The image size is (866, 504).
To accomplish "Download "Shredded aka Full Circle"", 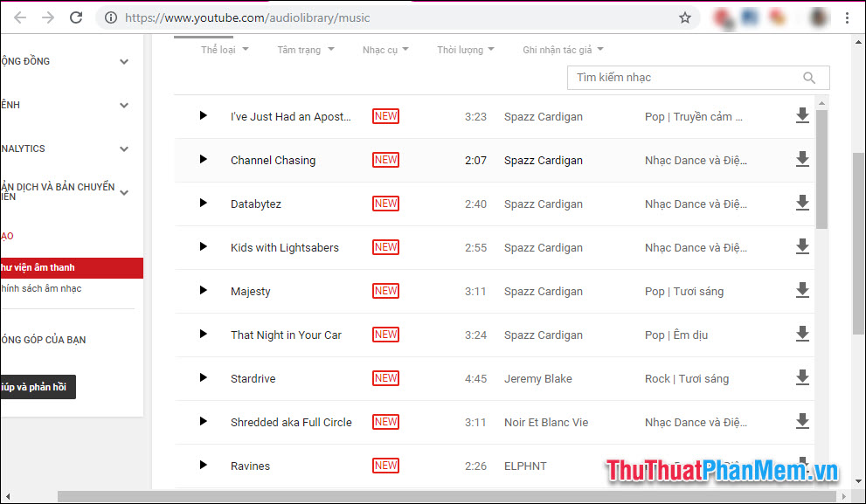I will coord(802,421).
